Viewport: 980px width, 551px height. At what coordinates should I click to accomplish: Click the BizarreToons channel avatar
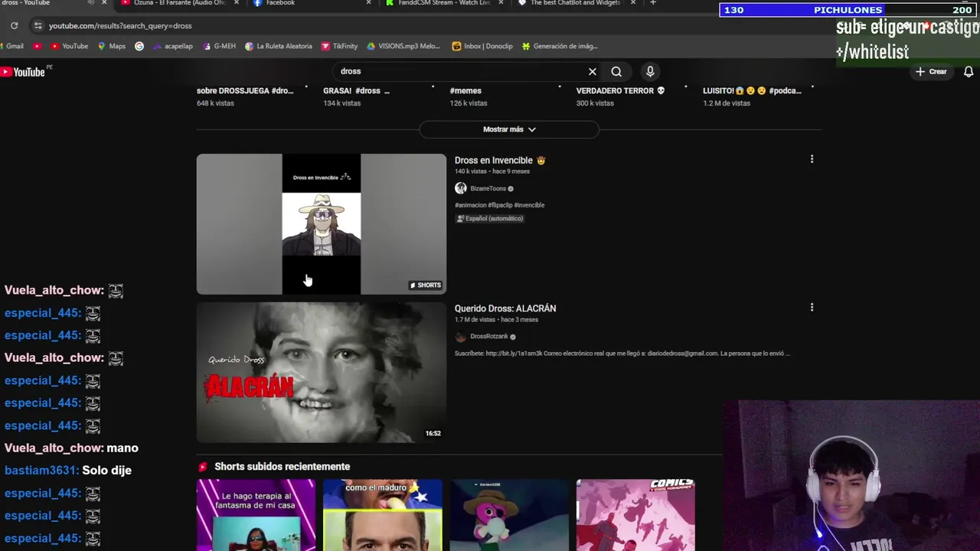461,188
